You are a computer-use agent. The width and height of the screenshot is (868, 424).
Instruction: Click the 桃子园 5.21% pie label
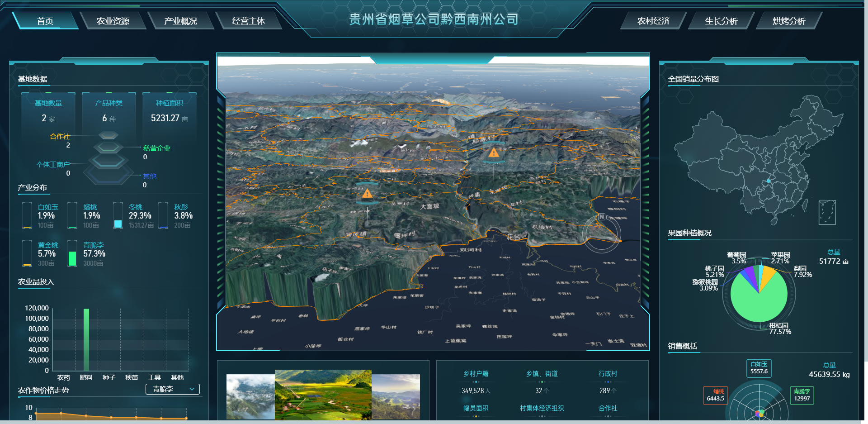click(x=715, y=272)
